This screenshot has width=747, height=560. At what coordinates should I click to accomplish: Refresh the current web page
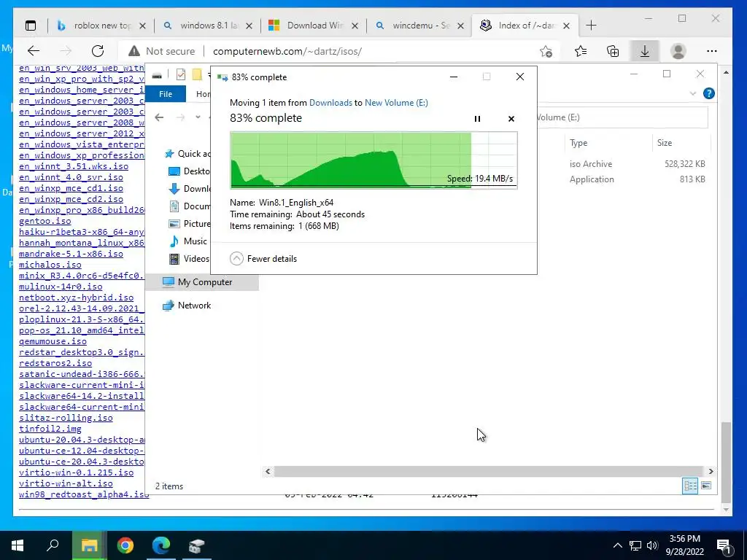[x=98, y=51]
